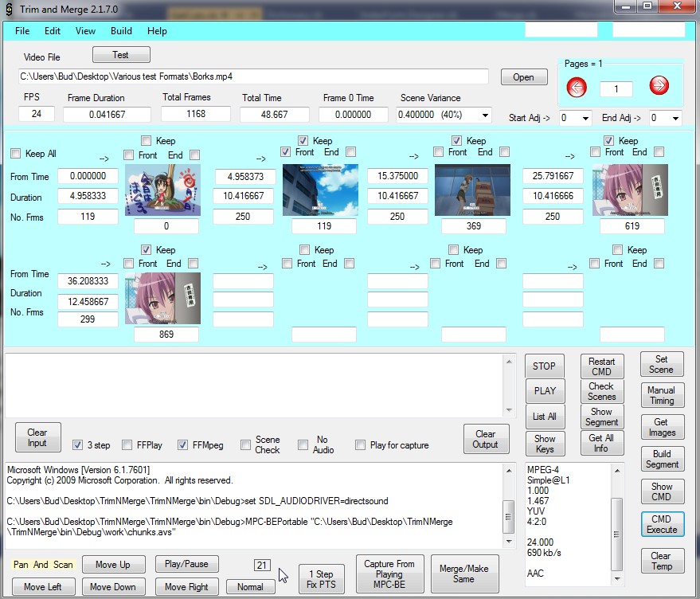Toggle the FFMpeg checkbox
Screen dimensions: 700x599
tap(182, 445)
